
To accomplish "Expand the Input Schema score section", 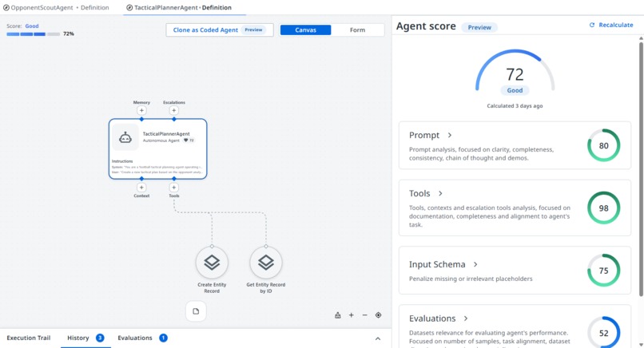I will pos(475,264).
